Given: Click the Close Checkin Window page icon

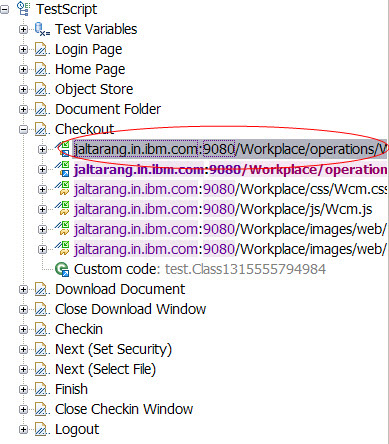Looking at the screenshot, I should point(42,410).
